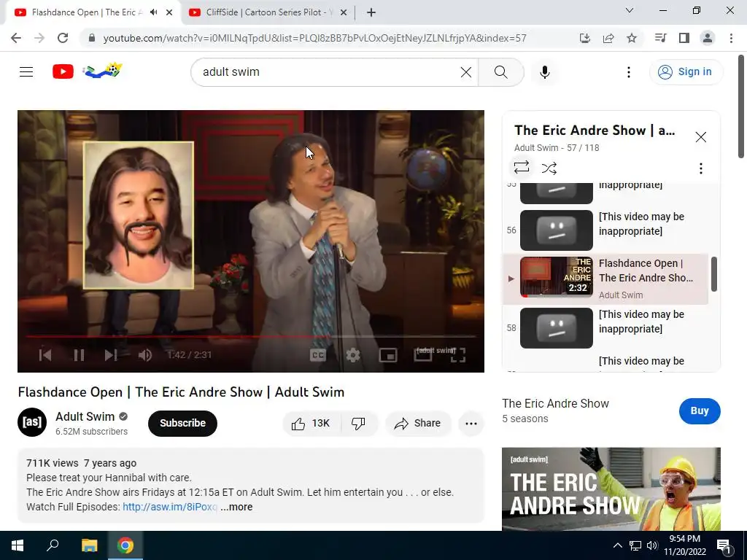Close the CliffSide tab
The image size is (747, 560).
point(343,13)
